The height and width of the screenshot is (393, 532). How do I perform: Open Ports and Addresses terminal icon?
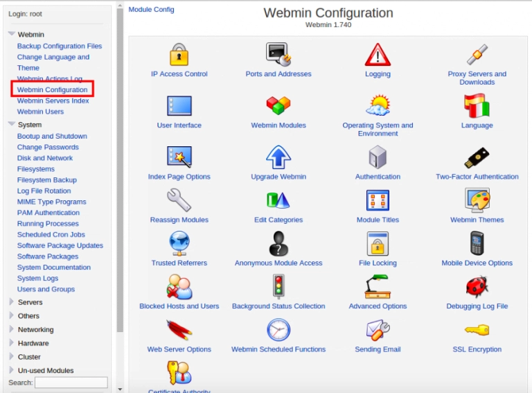pos(278,54)
